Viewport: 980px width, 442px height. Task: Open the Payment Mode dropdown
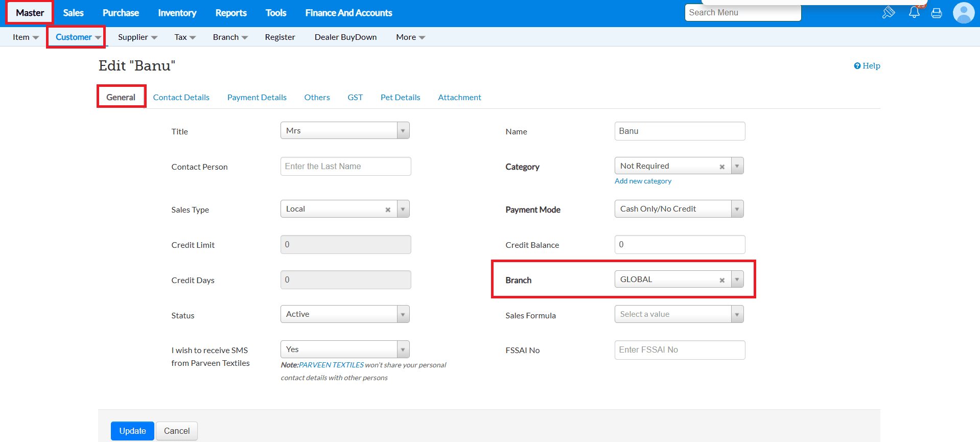click(737, 209)
